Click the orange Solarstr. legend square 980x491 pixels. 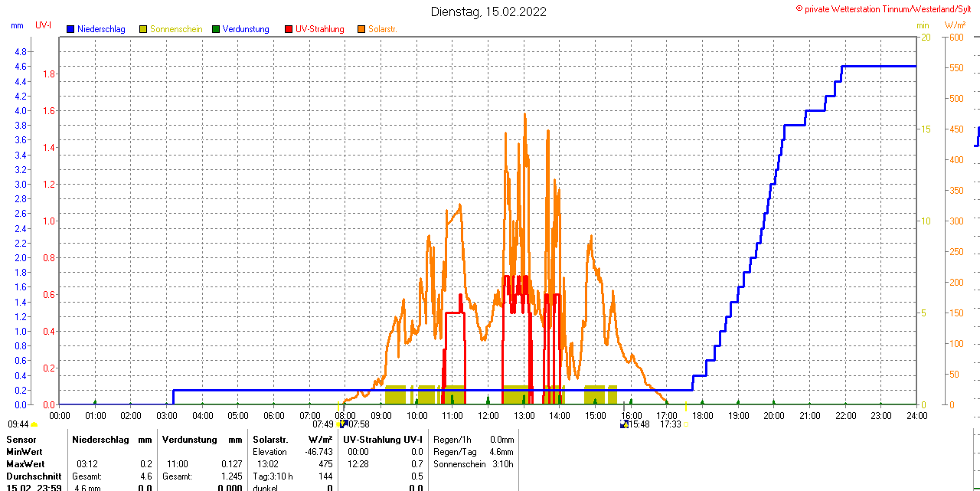coord(361,29)
